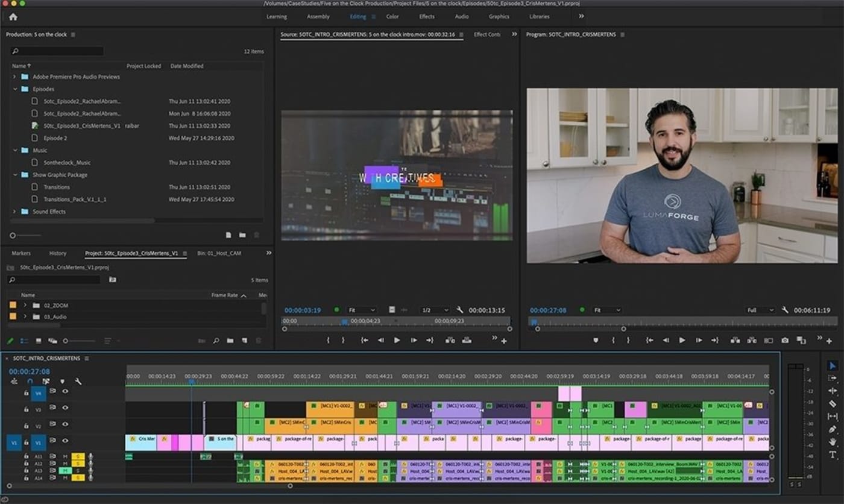Expand the 03_Audio bin
Viewport: 844px width, 504px height.
pos(25,317)
